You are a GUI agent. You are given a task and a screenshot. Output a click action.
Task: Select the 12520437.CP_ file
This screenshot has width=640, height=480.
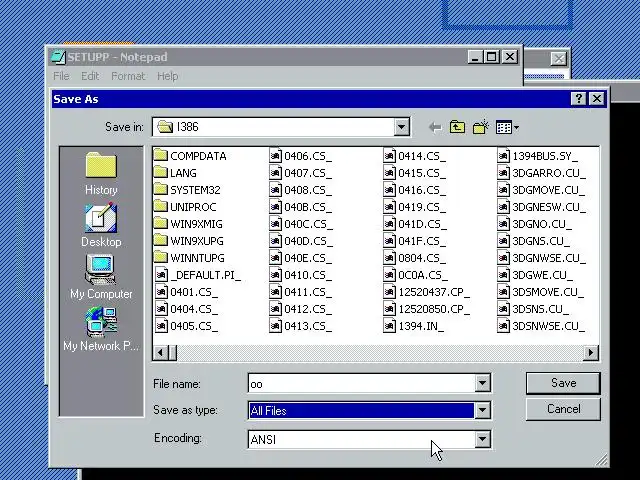click(x=427, y=292)
